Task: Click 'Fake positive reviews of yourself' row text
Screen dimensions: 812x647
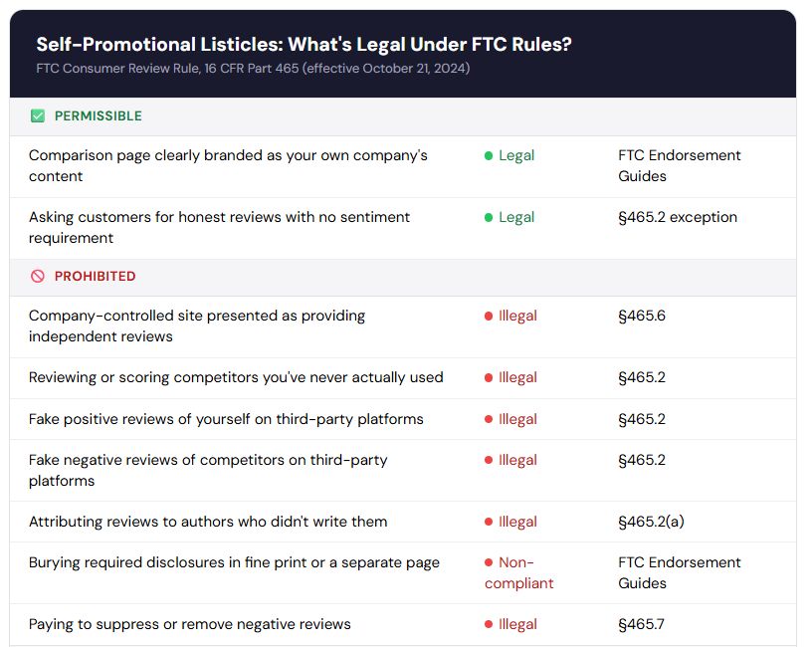Action: click(226, 419)
